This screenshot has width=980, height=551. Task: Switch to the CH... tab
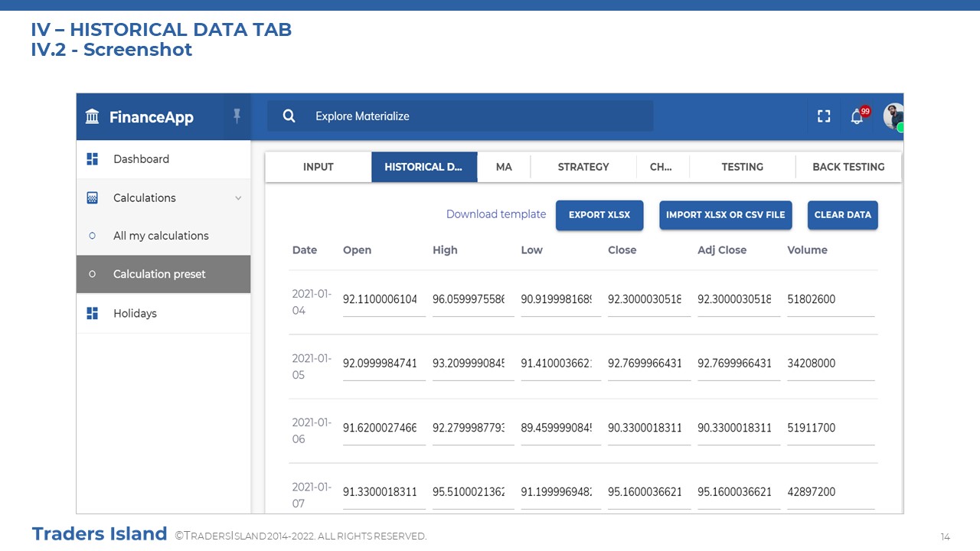[x=661, y=167]
